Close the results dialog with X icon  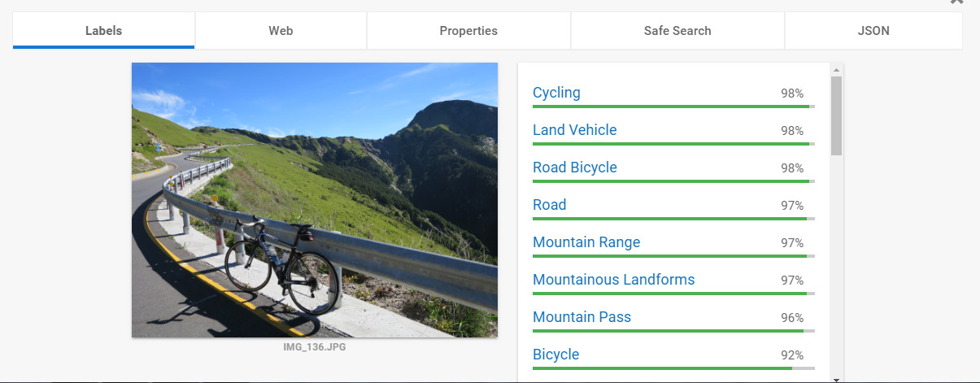coord(956,2)
